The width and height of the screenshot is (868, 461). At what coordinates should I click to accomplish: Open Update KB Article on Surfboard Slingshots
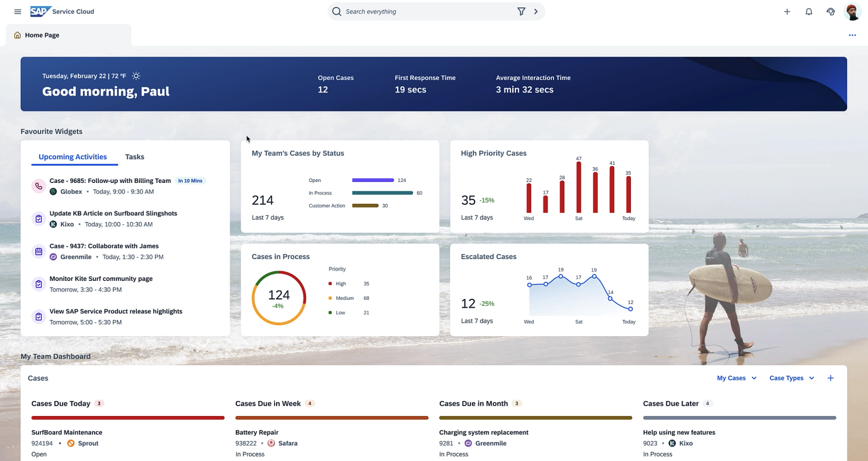113,214
